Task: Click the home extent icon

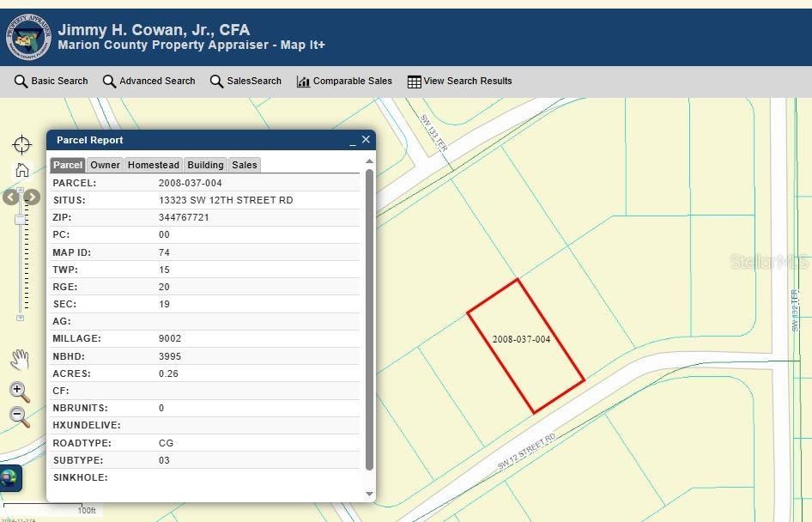Action: [x=21, y=170]
